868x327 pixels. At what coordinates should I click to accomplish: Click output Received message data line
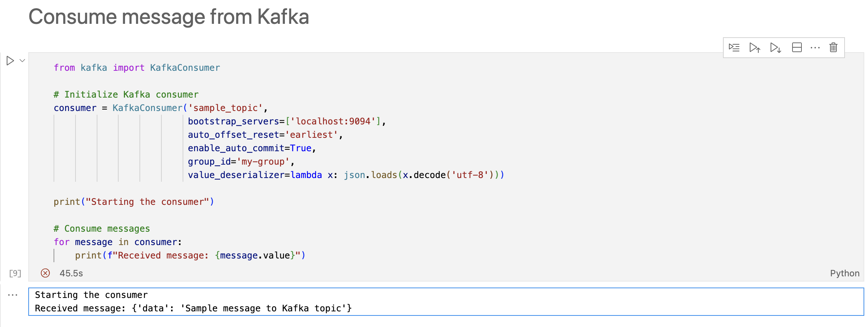(193, 308)
